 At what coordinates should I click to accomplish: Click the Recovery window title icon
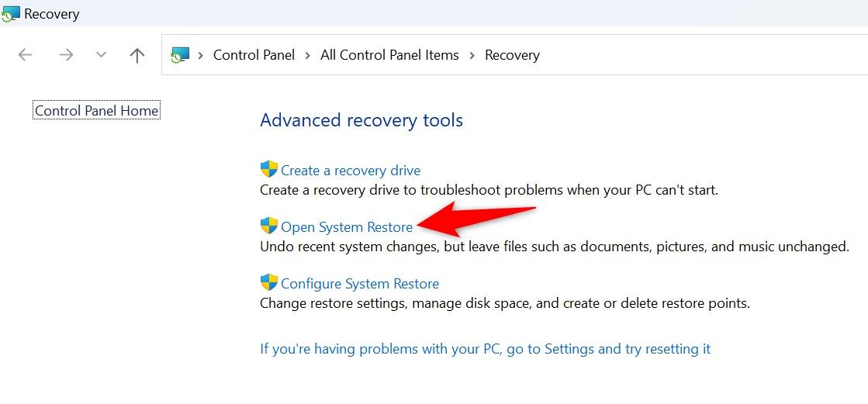pyautogui.click(x=11, y=13)
